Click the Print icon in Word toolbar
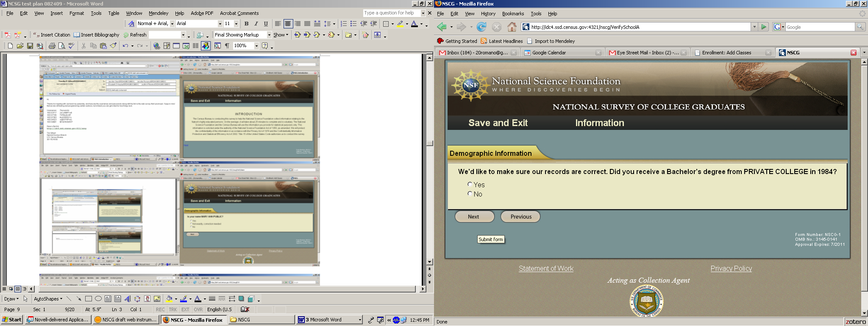 (x=52, y=46)
